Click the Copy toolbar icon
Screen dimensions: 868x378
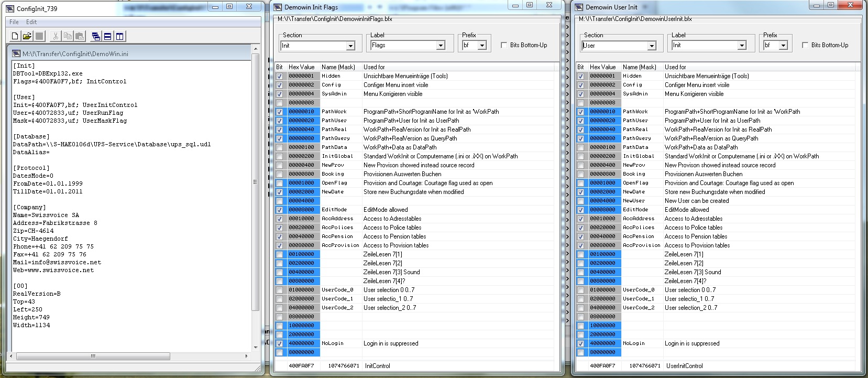click(68, 36)
